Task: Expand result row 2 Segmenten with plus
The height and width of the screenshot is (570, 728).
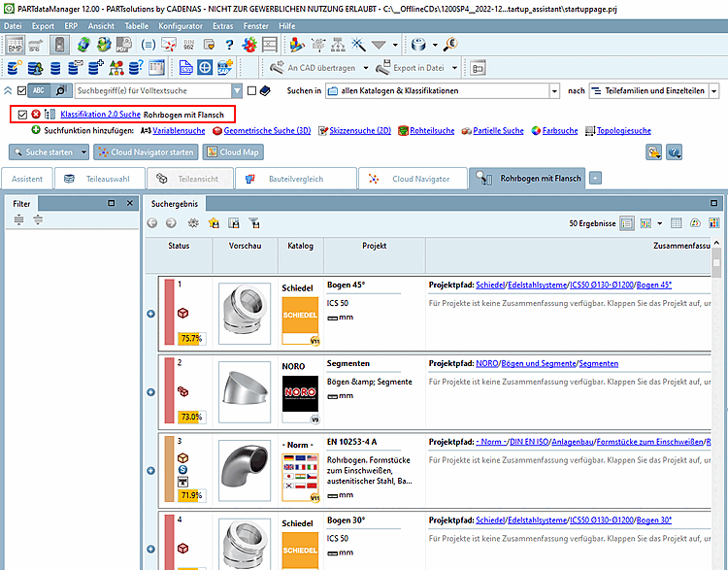Action: 150,392
